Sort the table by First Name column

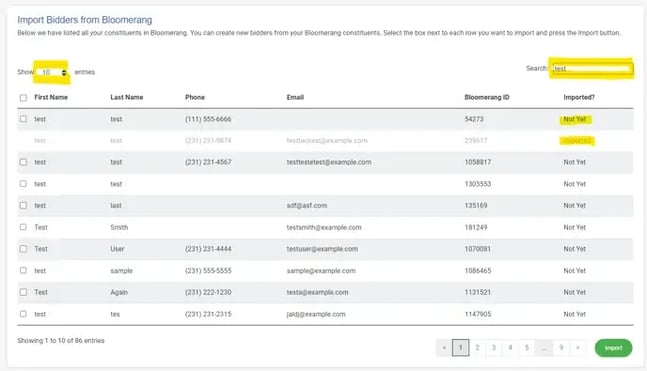(x=51, y=97)
